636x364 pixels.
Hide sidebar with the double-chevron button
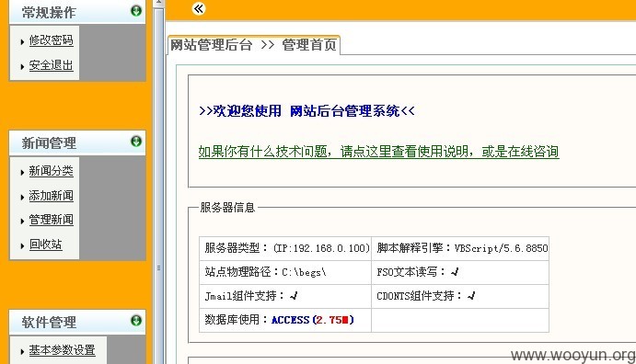pyautogui.click(x=199, y=8)
